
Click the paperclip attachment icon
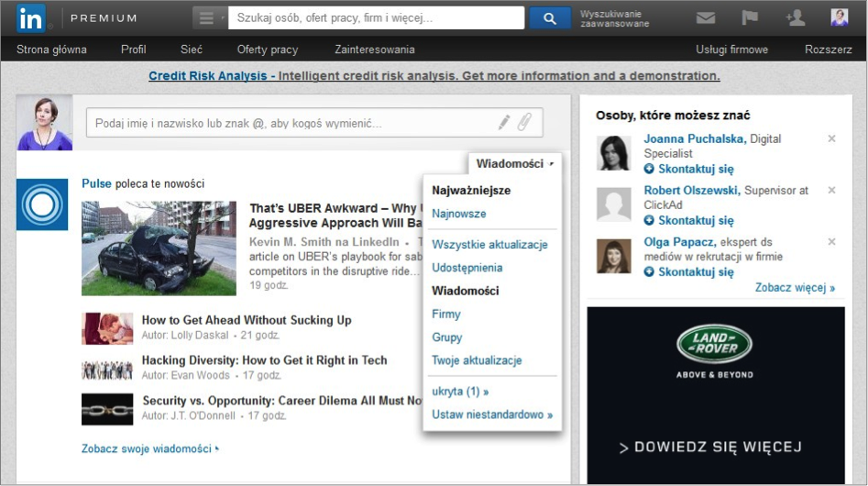(524, 122)
